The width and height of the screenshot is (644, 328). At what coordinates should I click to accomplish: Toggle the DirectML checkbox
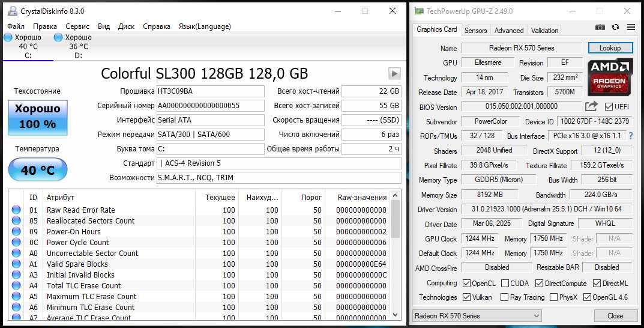point(597,283)
